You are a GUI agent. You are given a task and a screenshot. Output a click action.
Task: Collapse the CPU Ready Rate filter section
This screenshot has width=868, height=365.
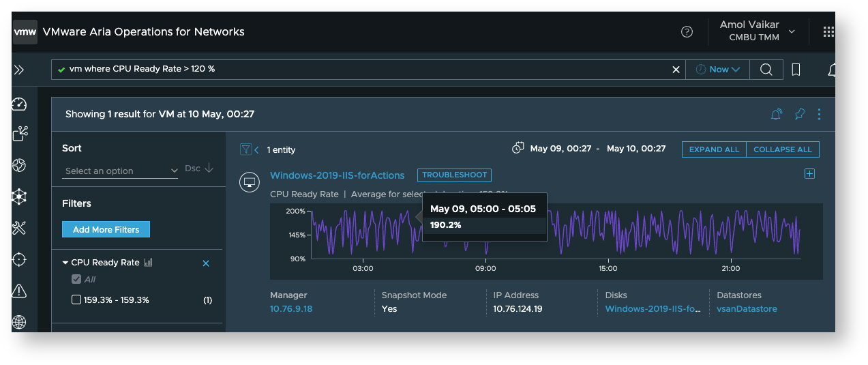tap(65, 263)
